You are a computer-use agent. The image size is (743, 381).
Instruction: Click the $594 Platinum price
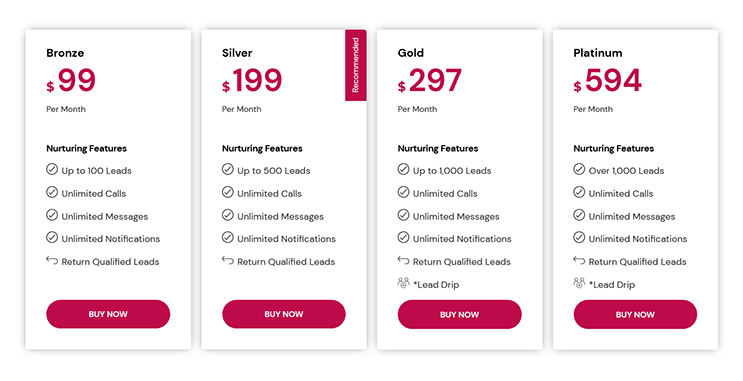607,80
